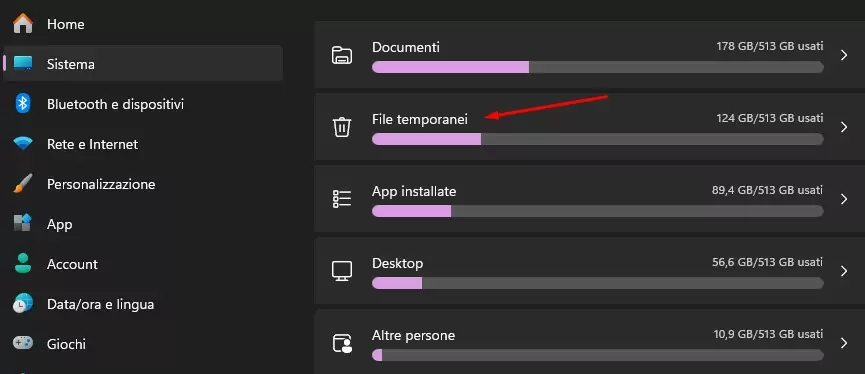Expand the App installate chevron
Screen dimensions: 865x374
click(x=843, y=199)
